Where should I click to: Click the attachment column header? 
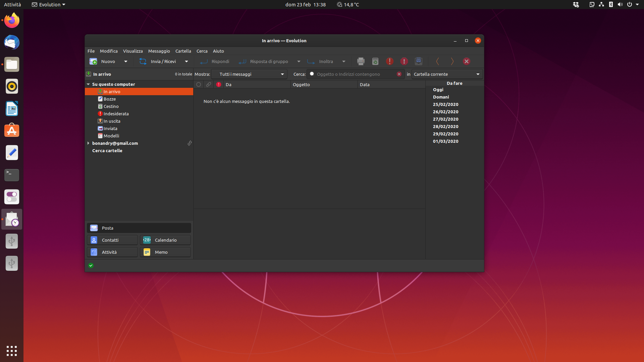coord(209,84)
